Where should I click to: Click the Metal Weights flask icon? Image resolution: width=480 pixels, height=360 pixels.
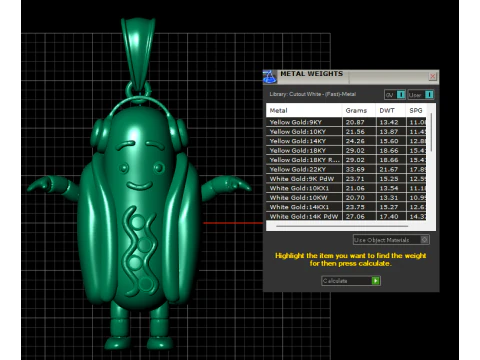(x=270, y=77)
